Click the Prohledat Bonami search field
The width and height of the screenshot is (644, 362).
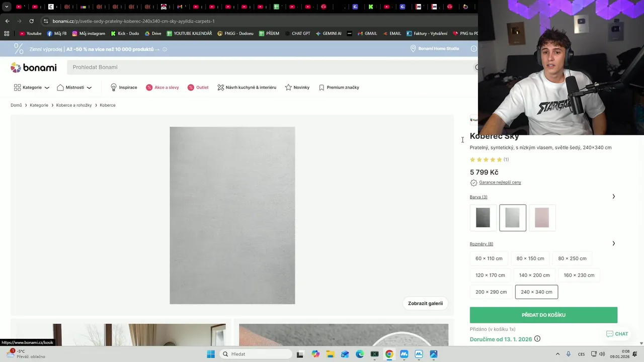point(272,67)
